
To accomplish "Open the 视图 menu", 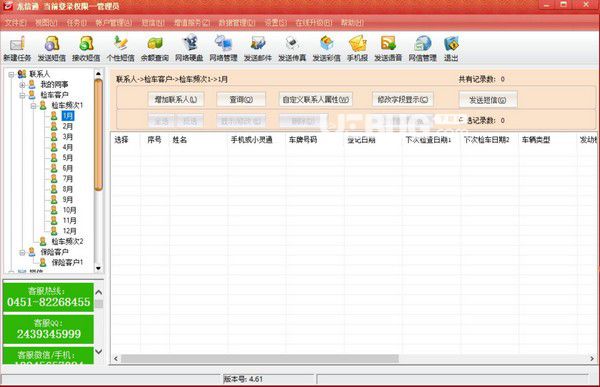I will coord(46,23).
